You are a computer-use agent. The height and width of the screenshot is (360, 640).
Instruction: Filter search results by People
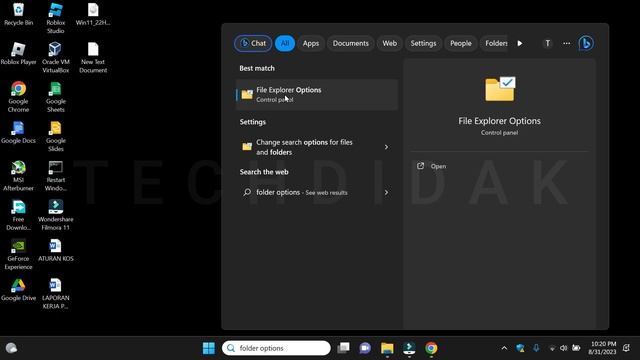click(x=461, y=43)
